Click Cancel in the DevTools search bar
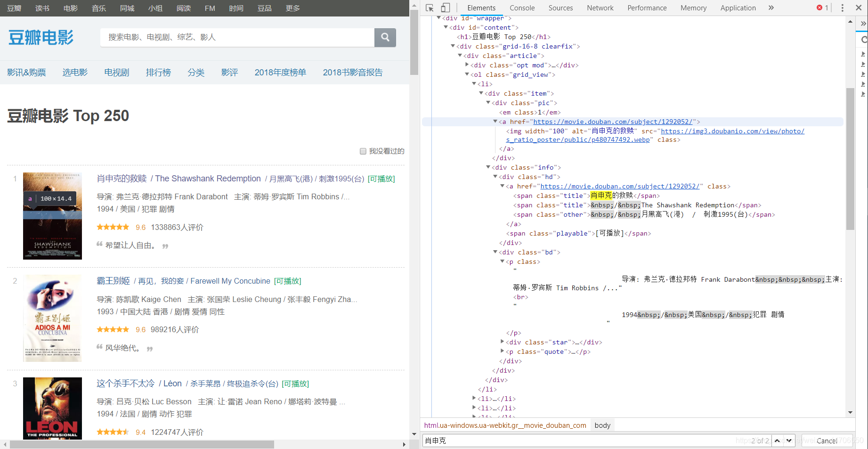The height and width of the screenshot is (449, 868). coord(827,441)
